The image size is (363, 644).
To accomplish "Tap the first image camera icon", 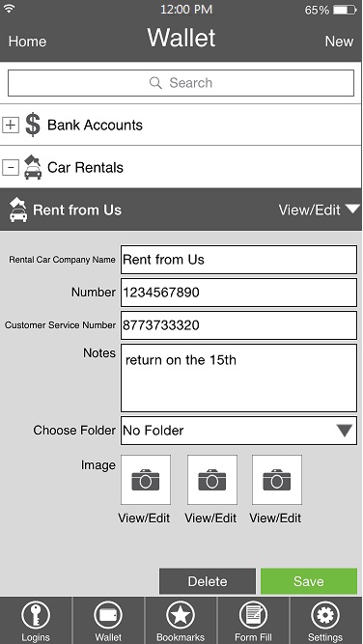I will coord(146,480).
